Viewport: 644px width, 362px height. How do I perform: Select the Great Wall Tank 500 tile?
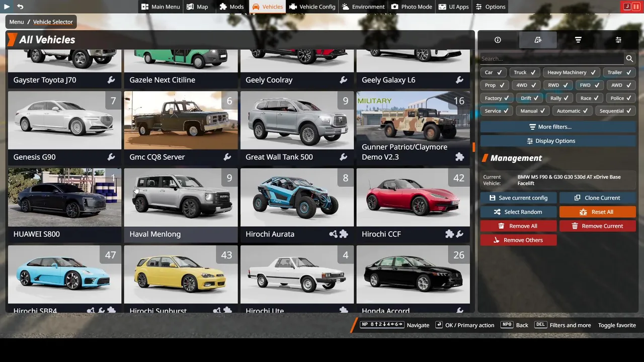click(x=297, y=128)
